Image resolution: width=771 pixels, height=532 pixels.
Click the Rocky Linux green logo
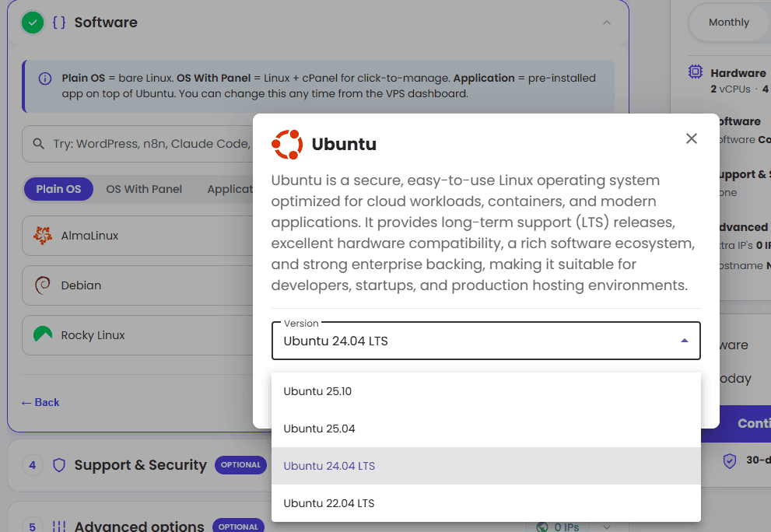[43, 334]
